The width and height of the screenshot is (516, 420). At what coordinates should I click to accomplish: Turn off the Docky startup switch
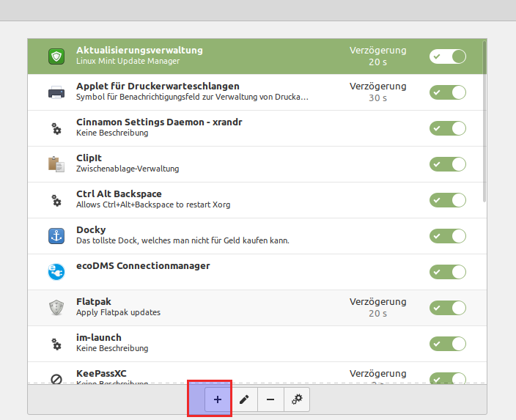point(448,235)
